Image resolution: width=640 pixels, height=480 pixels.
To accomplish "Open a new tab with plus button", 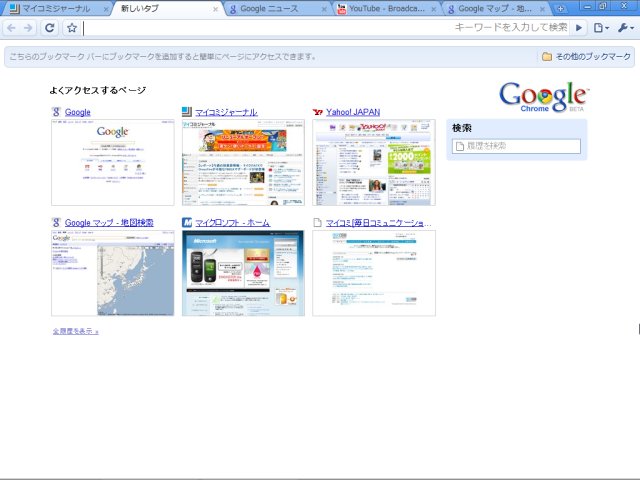I will pyautogui.click(x=560, y=9).
